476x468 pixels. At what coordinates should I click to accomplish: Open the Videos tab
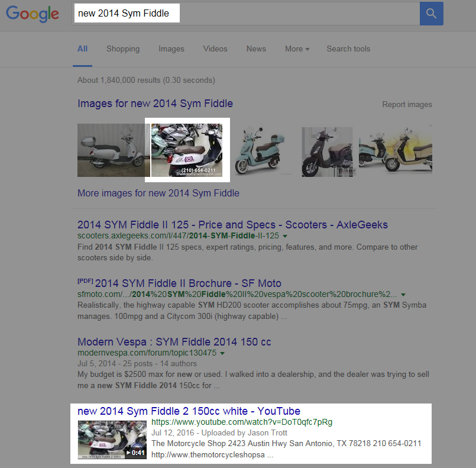(215, 49)
